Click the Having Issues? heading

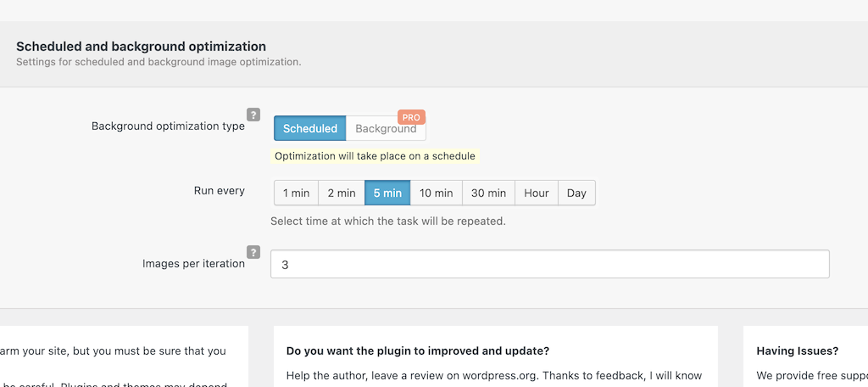click(x=797, y=351)
